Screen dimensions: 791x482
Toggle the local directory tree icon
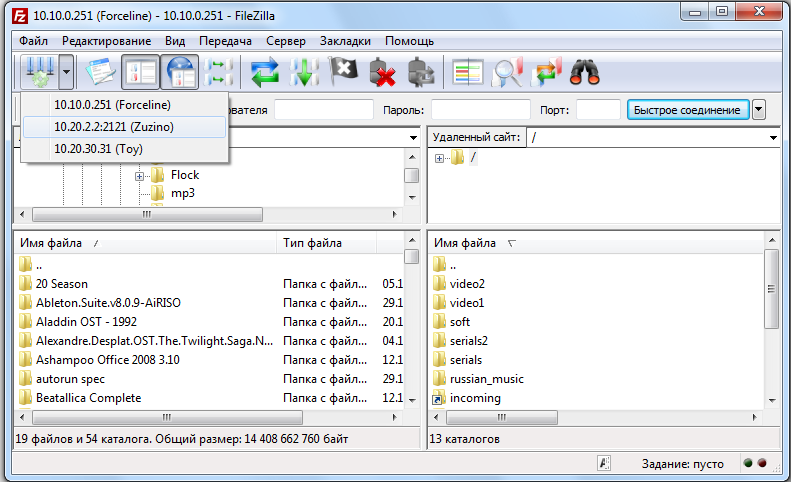pyautogui.click(x=140, y=72)
